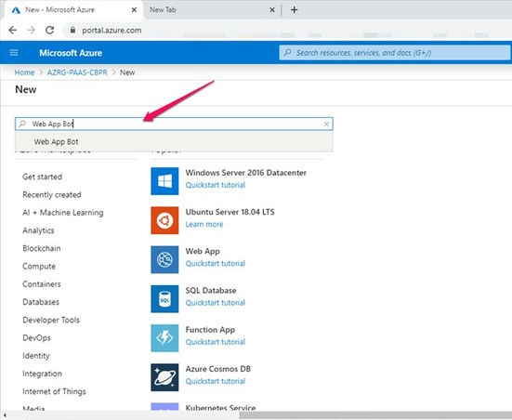Click the Kubernetes Service title
Image resolution: width=512 pixels, height=420 pixels.
point(220,407)
